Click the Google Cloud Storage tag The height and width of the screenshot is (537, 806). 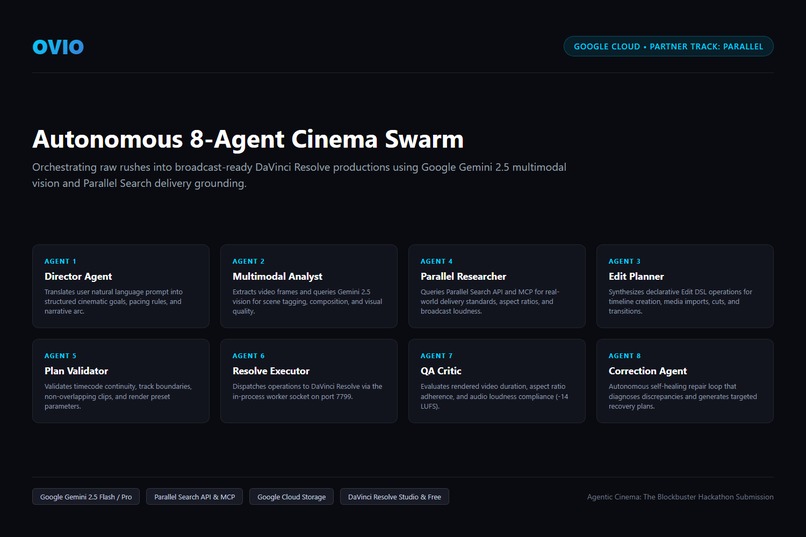(x=291, y=497)
